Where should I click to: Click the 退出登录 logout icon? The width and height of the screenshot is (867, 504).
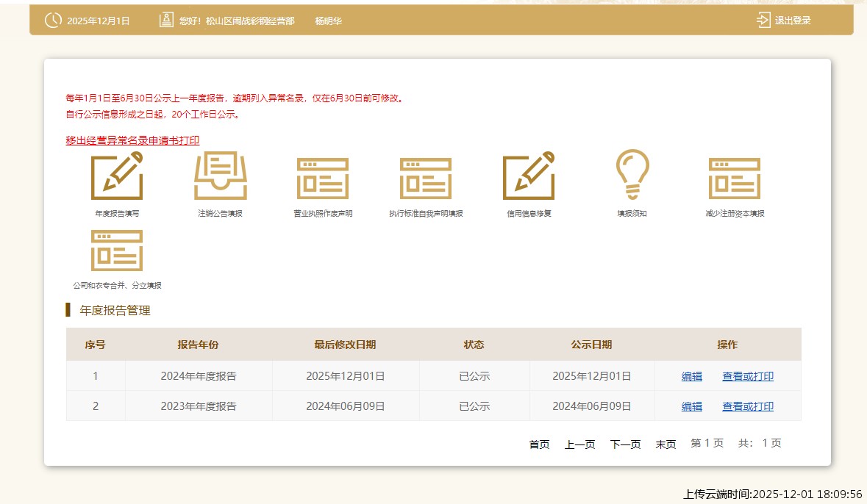pyautogui.click(x=763, y=20)
